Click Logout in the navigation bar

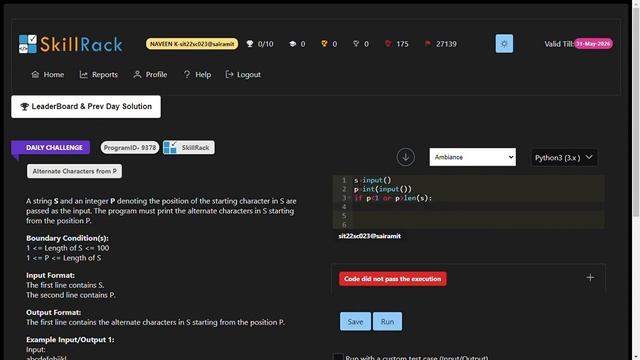(243, 74)
